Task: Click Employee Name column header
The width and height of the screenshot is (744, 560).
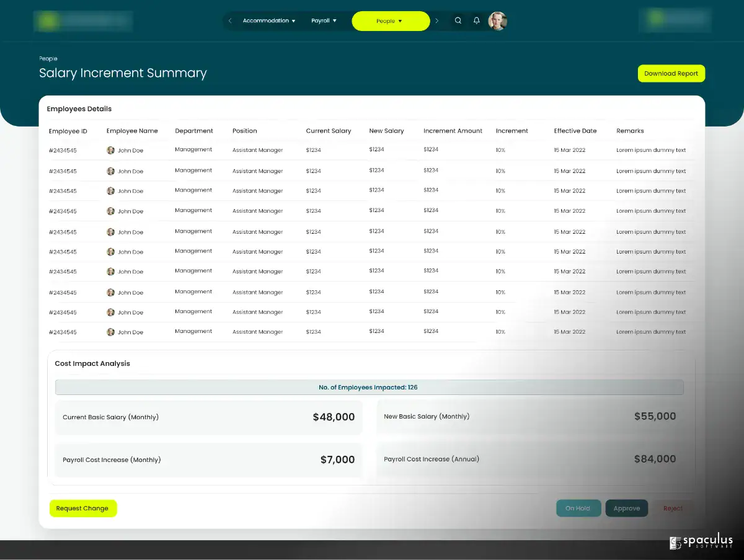Action: coord(132,131)
